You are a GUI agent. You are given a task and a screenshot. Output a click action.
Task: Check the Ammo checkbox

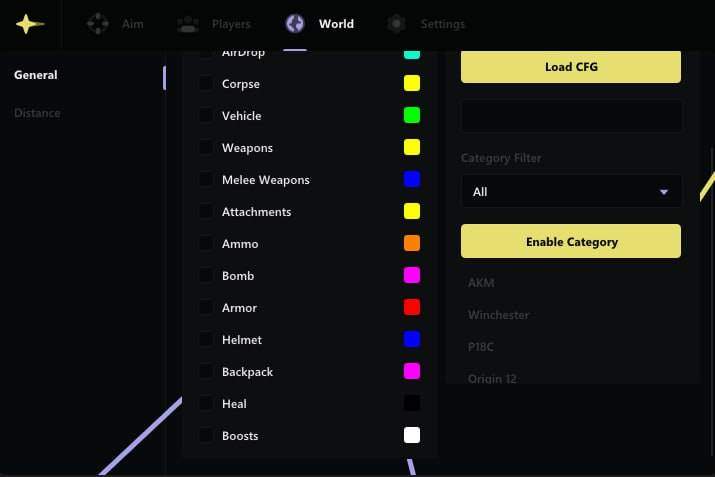coord(206,244)
